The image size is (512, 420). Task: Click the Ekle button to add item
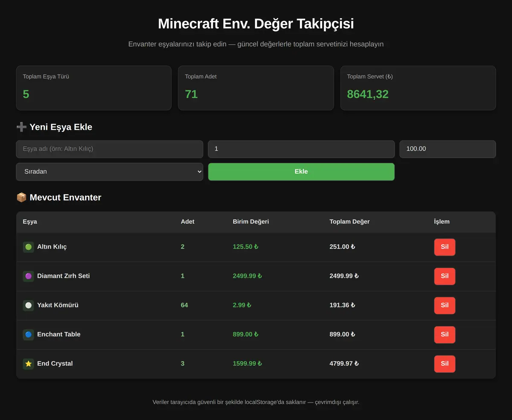coord(301,172)
